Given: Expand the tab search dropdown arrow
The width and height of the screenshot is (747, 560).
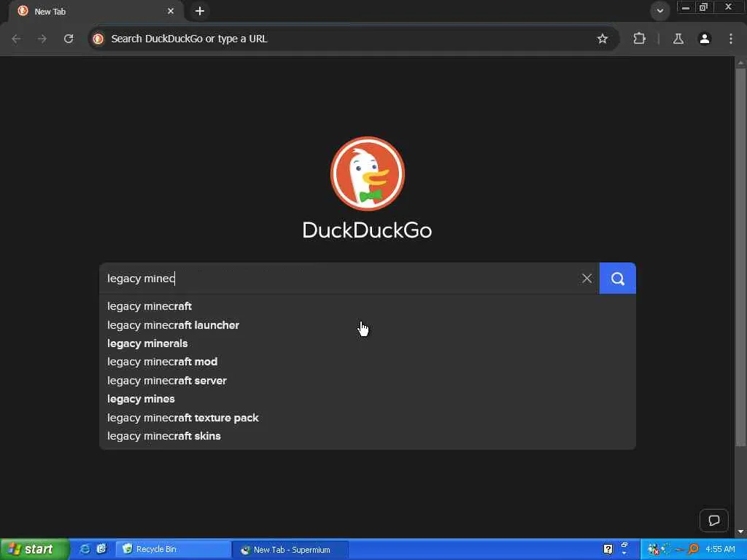Looking at the screenshot, I should [x=659, y=11].
